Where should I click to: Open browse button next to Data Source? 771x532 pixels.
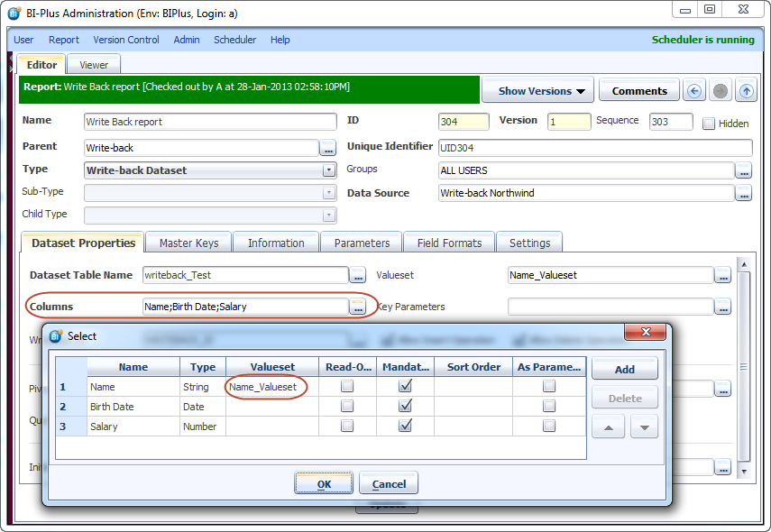pyautogui.click(x=743, y=193)
